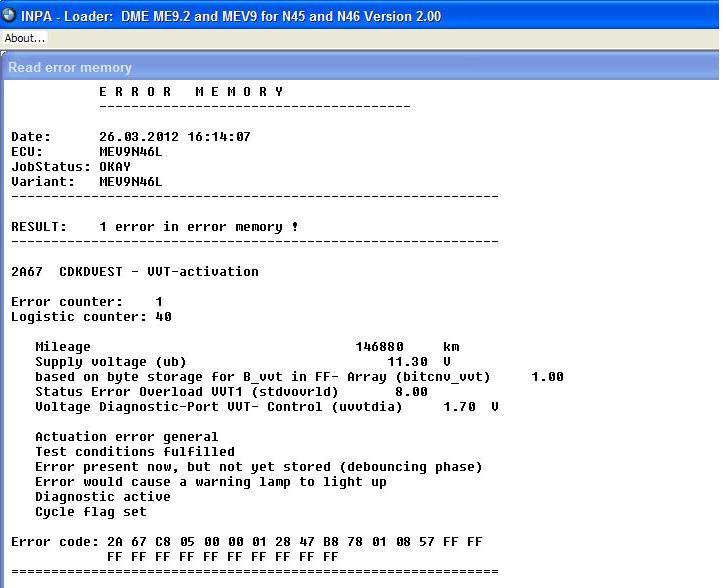
Task: Click the Logistic counter 40 line
Action: pos(91,317)
